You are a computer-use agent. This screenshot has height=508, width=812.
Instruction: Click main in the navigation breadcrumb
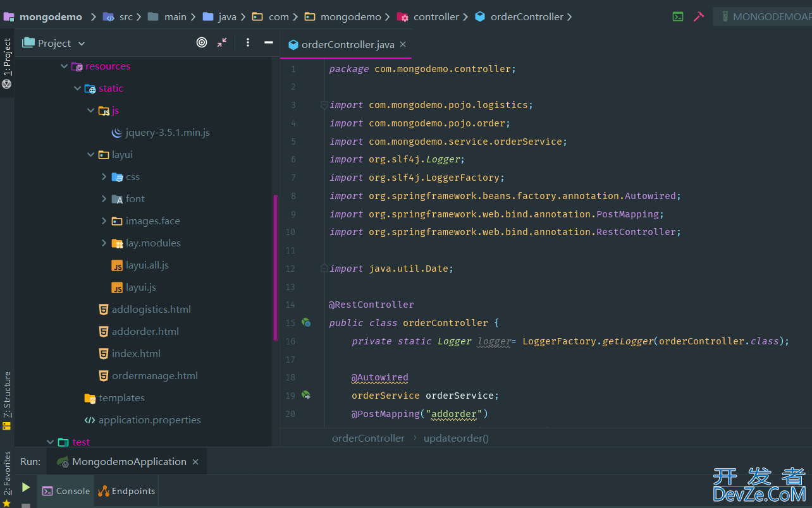point(175,17)
